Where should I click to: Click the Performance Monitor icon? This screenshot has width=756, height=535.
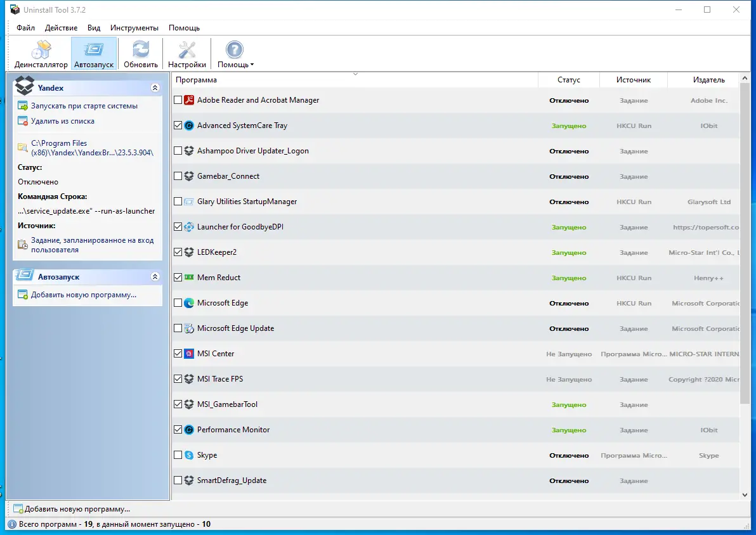tap(189, 430)
